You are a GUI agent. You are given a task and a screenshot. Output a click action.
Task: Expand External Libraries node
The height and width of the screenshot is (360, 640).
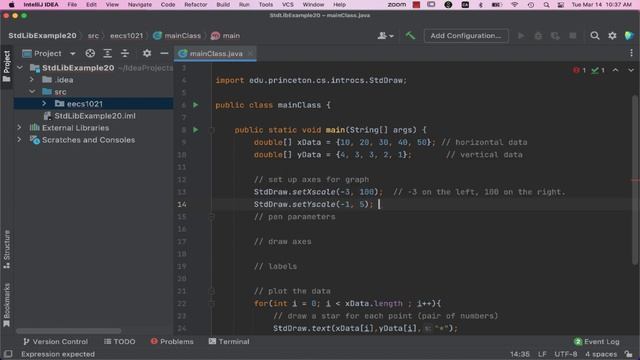coord(19,128)
